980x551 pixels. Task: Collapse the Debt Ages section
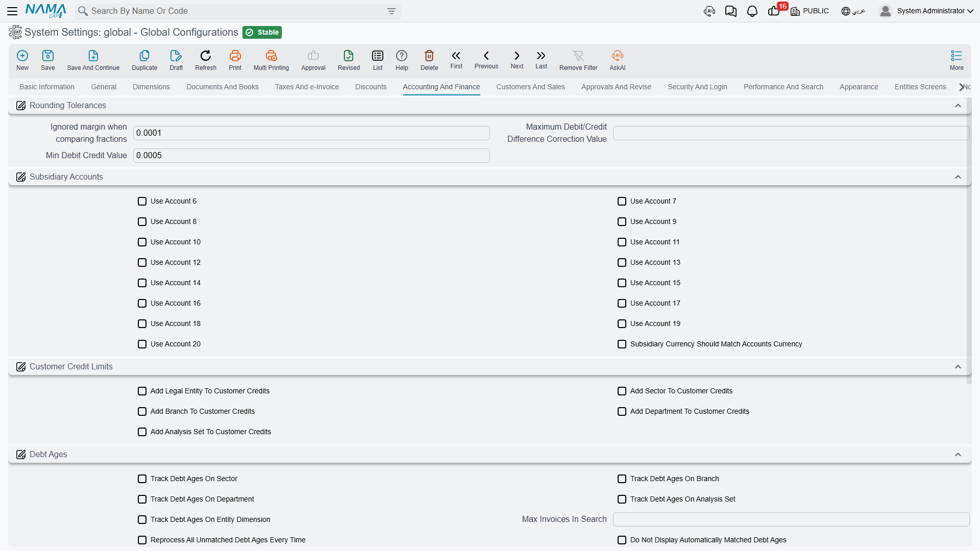pyautogui.click(x=958, y=455)
